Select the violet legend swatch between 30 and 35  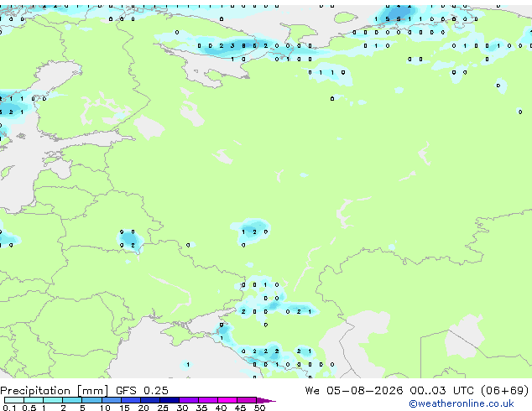tap(188, 400)
